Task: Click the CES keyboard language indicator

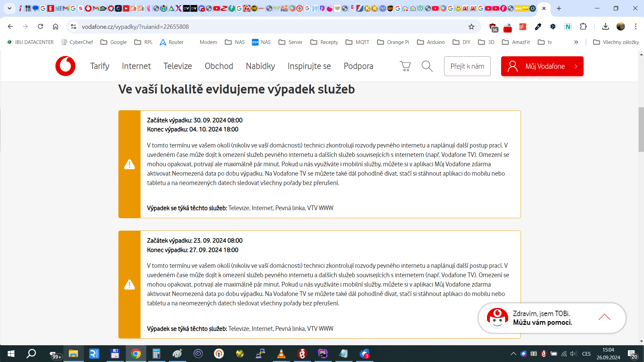Action: click(x=586, y=354)
